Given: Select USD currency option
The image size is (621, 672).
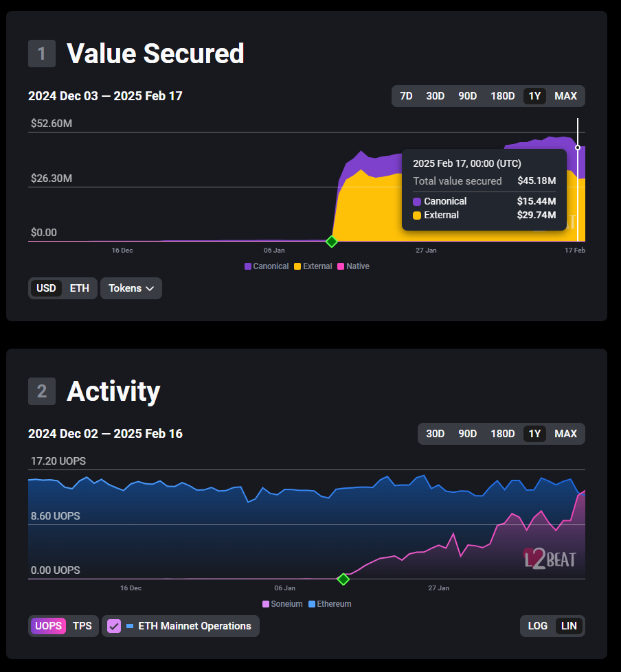Looking at the screenshot, I should point(46,288).
